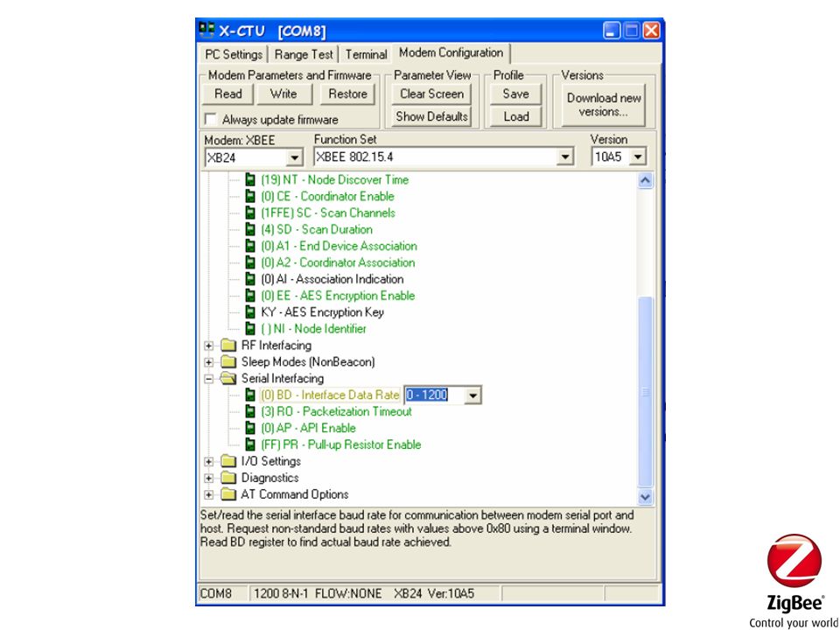This screenshot has height=630, width=840.
Task: Switch to the PC Settings tab
Action: pos(234,54)
